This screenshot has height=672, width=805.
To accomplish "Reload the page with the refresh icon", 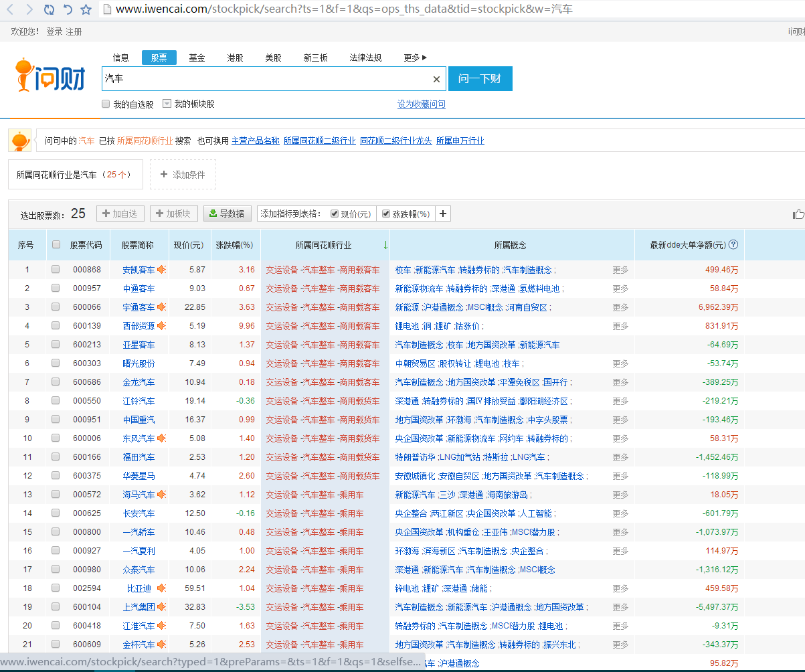I will (x=49, y=9).
